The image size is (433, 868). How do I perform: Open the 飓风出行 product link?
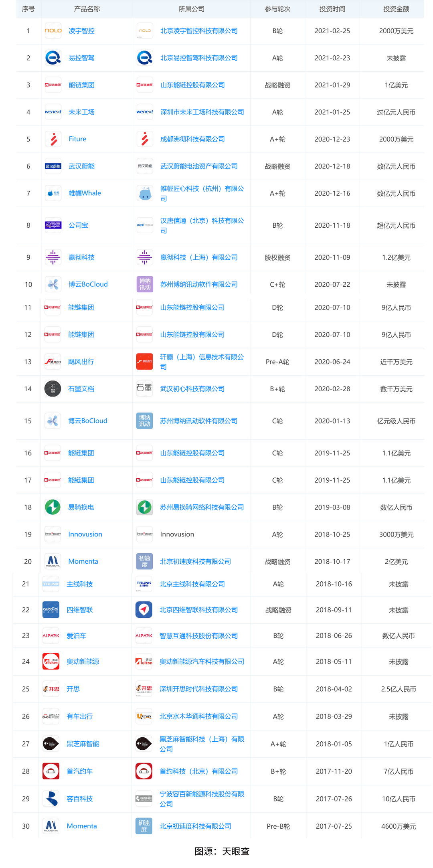(81, 362)
